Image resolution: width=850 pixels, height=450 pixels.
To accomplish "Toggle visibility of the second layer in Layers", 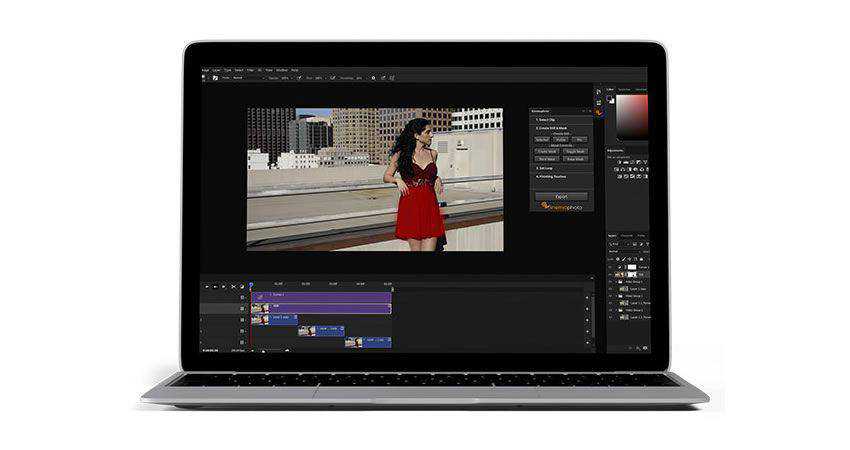I will point(611,275).
